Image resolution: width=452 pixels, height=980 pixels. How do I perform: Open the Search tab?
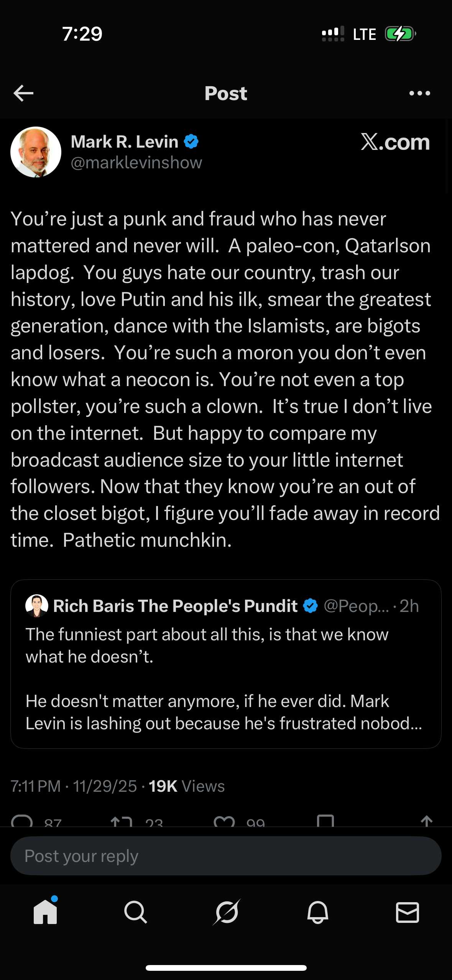(136, 912)
